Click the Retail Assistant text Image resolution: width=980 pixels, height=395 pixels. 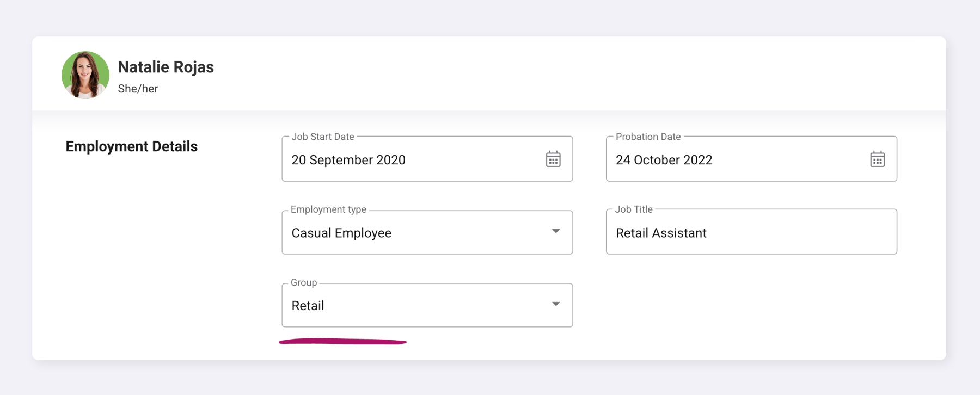(x=661, y=233)
